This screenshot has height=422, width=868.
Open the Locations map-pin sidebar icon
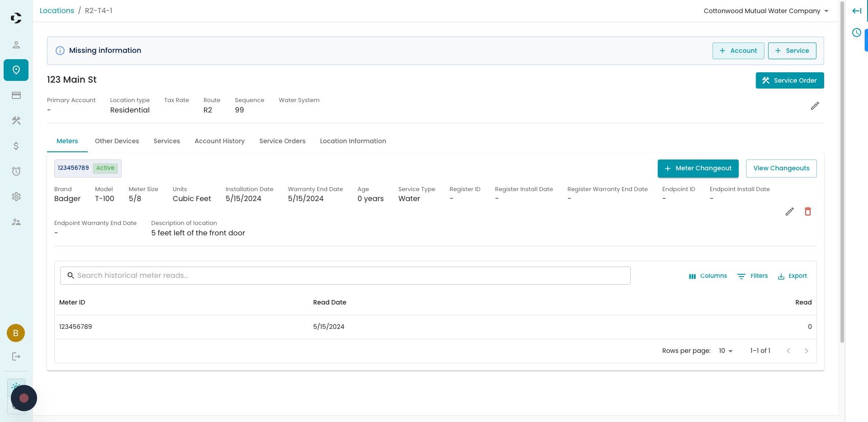pyautogui.click(x=16, y=70)
